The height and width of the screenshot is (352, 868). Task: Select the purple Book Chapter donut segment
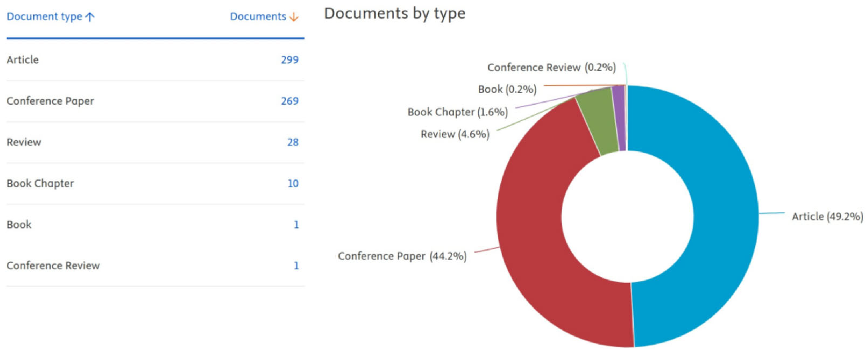[619, 118]
